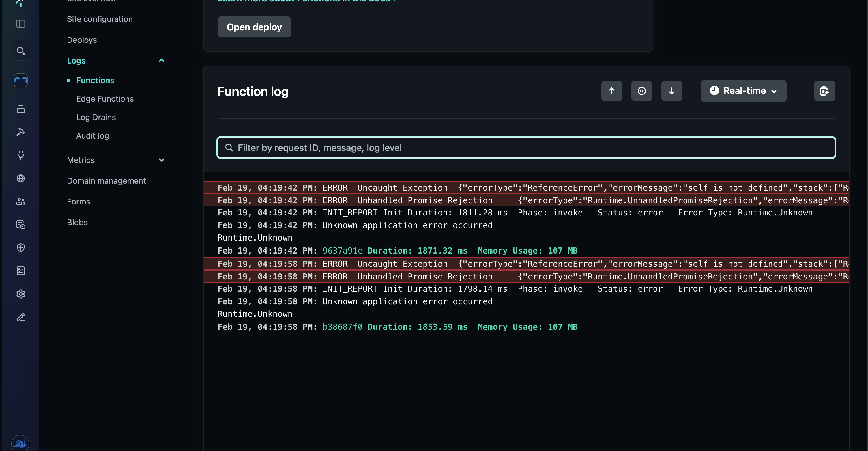868x451 pixels.
Task: Open the Forms page
Action: pos(78,202)
